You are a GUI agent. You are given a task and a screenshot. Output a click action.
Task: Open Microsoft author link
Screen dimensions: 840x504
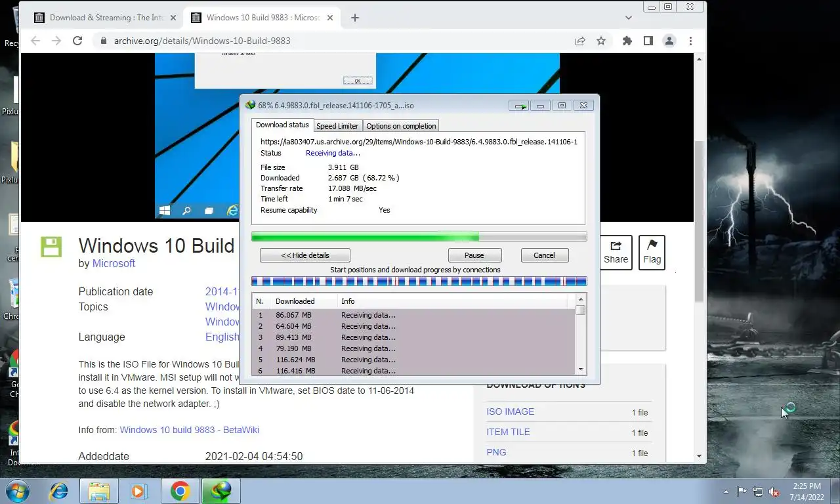114,263
